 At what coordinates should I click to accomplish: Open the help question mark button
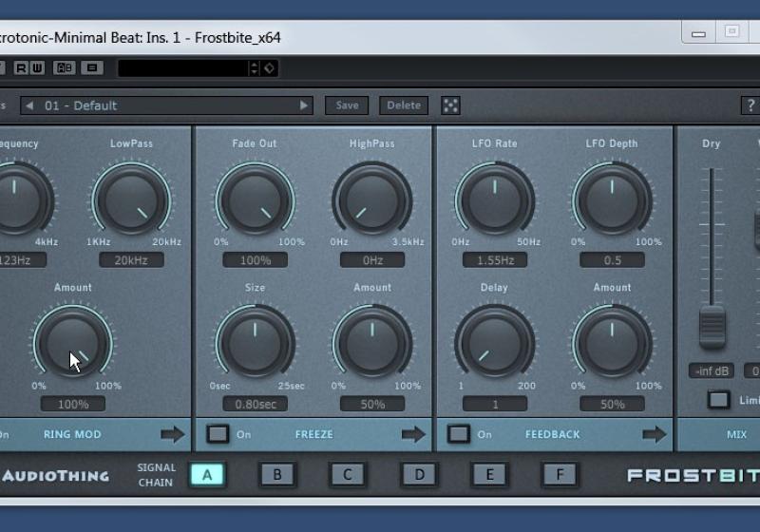click(750, 105)
